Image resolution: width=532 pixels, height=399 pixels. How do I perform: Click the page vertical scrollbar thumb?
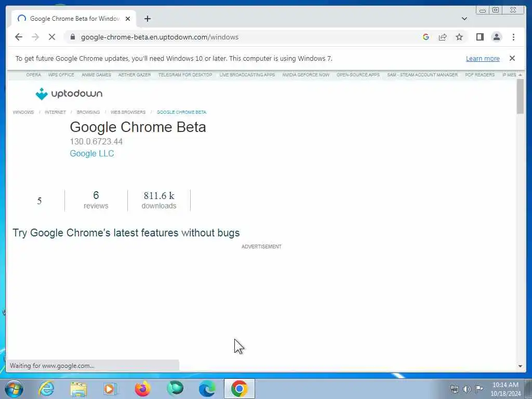click(x=520, y=96)
